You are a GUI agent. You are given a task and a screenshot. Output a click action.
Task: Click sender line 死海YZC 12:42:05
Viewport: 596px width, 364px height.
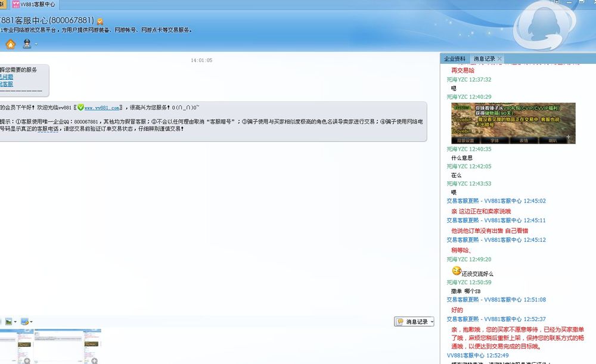click(x=468, y=166)
